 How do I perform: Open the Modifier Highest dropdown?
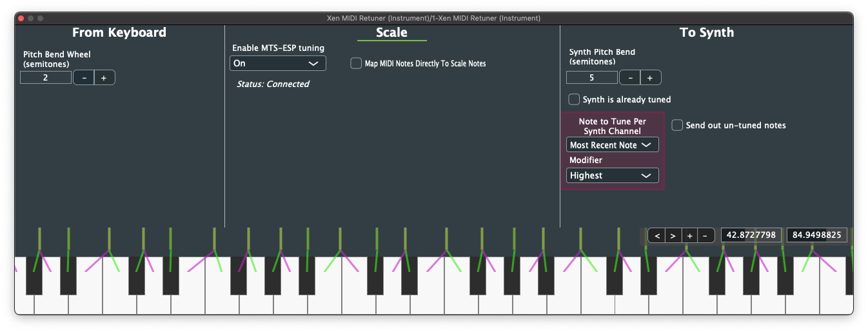click(613, 175)
